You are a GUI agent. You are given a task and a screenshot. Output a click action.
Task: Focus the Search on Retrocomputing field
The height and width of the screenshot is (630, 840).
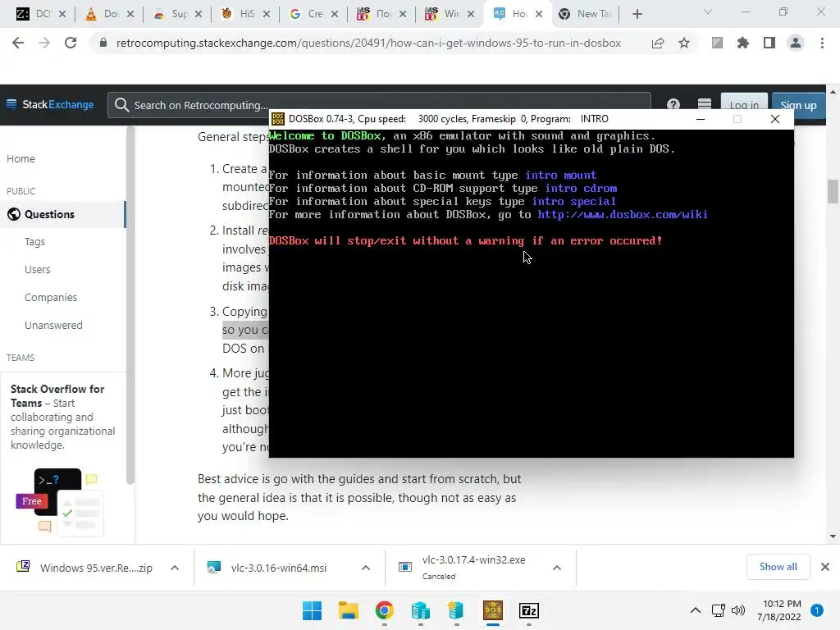379,104
